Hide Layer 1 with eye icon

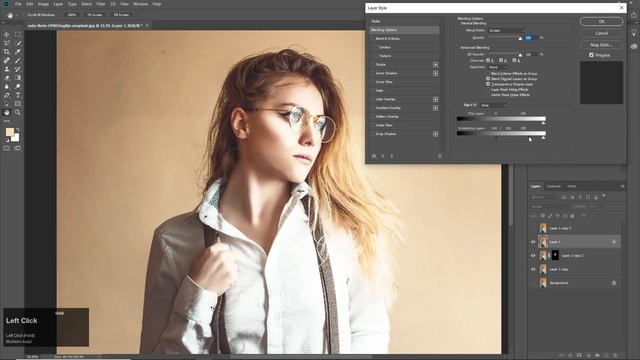click(533, 242)
